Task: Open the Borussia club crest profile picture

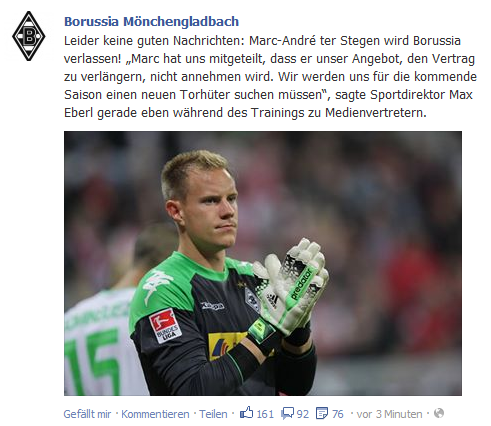Action: 29,36
